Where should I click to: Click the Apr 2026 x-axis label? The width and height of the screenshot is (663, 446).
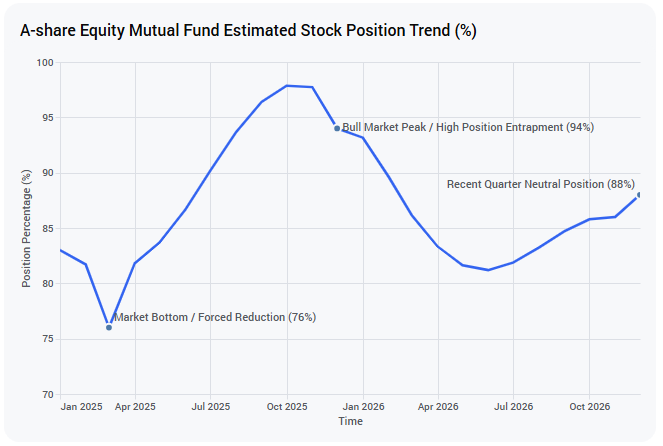(438, 407)
